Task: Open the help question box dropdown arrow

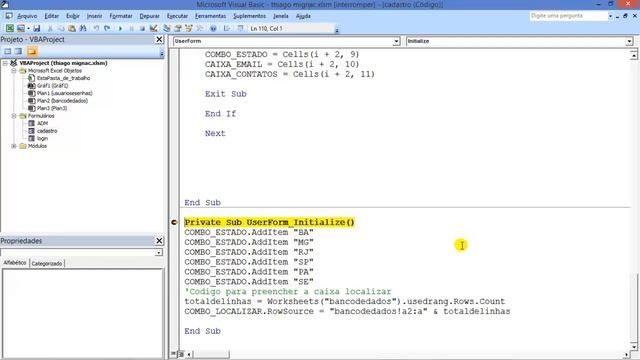Action: 610,16
